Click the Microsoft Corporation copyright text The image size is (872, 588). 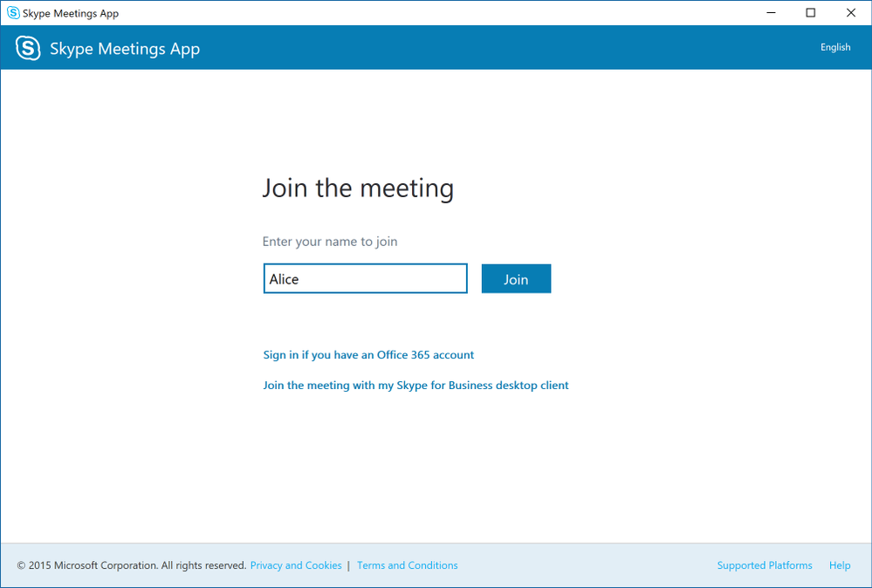click(x=132, y=565)
